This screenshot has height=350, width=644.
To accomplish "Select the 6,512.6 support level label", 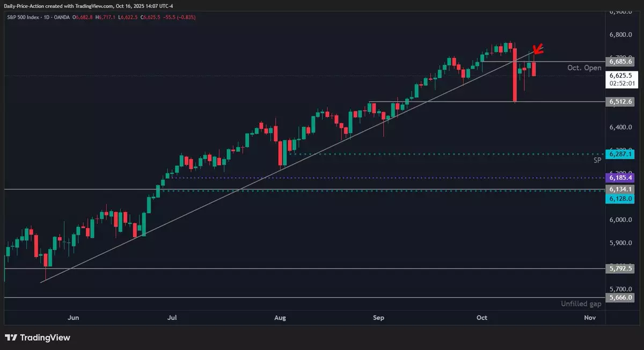I will click(x=621, y=101).
